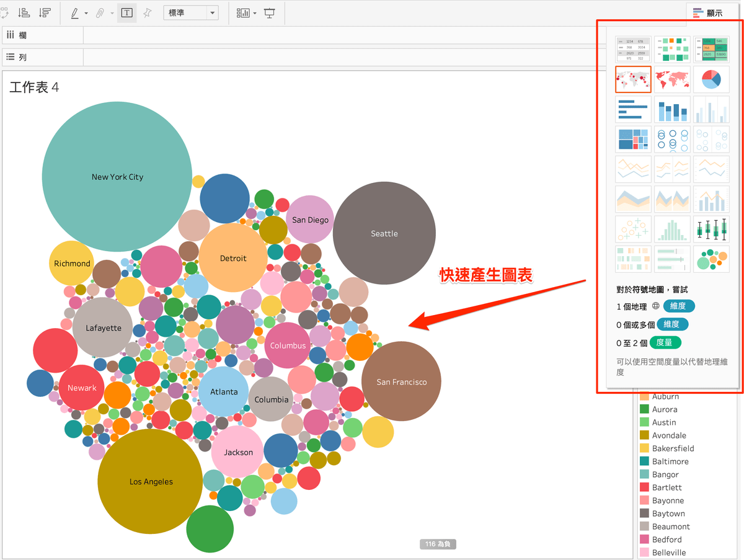Select the Lafayette bubble
The width and height of the screenshot is (744, 560).
pos(103,328)
